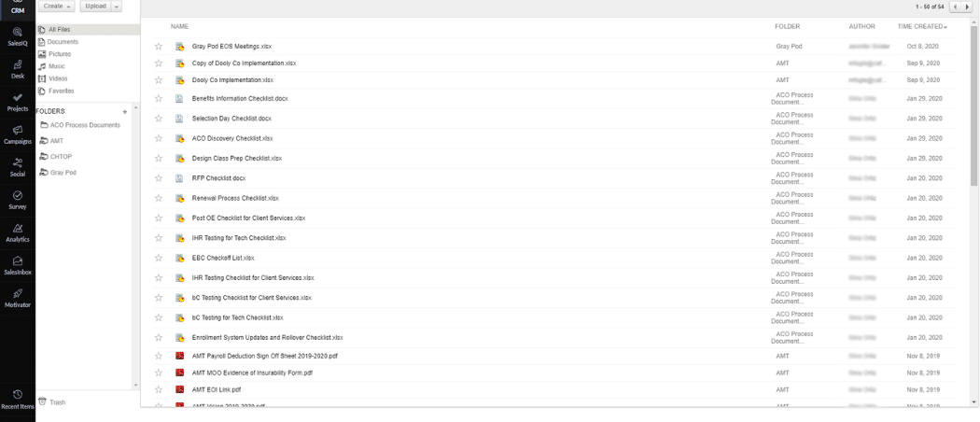Go to previous page of files
The width and height of the screenshot is (980, 422).
click(956, 7)
